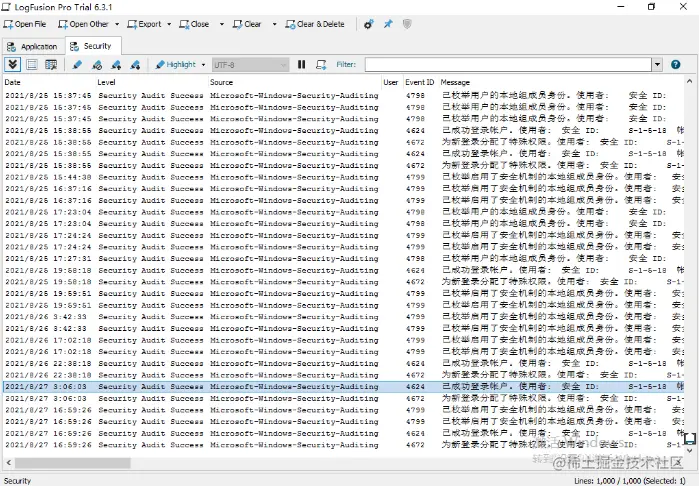
Task: Select the 2021/8/25 15:44:38 log row
Action: point(343,177)
